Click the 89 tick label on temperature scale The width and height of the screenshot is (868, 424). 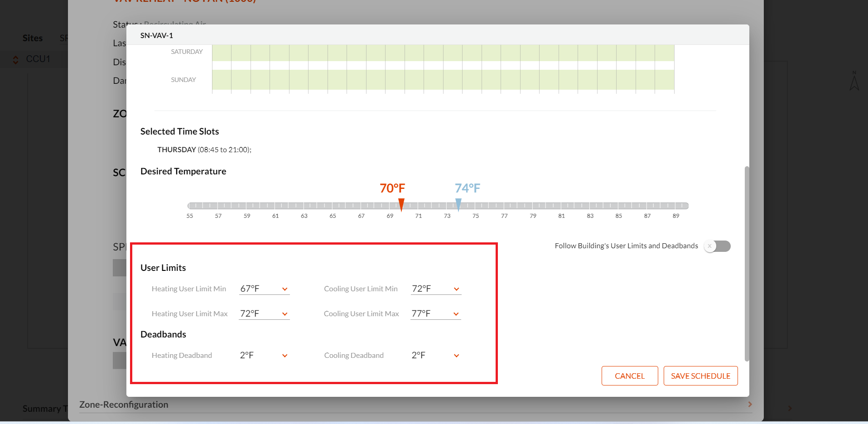click(676, 216)
